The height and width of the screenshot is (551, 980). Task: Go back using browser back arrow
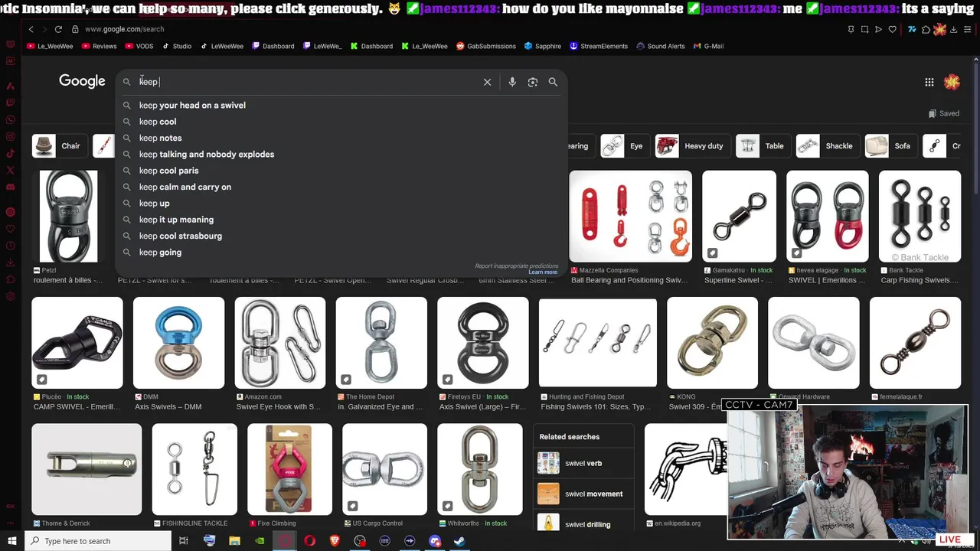[x=31, y=29]
